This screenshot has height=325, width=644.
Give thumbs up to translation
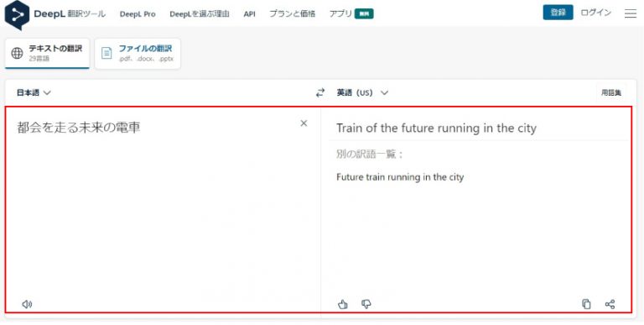point(343,305)
